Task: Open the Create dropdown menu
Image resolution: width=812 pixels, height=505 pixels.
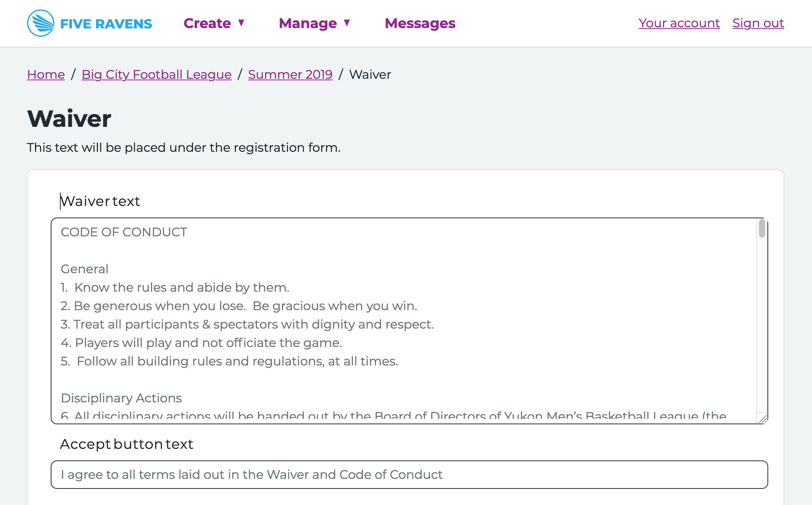Action: [214, 23]
